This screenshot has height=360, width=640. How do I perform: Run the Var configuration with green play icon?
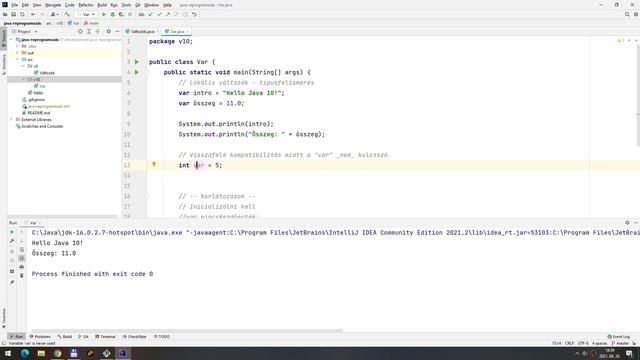(x=104, y=14)
